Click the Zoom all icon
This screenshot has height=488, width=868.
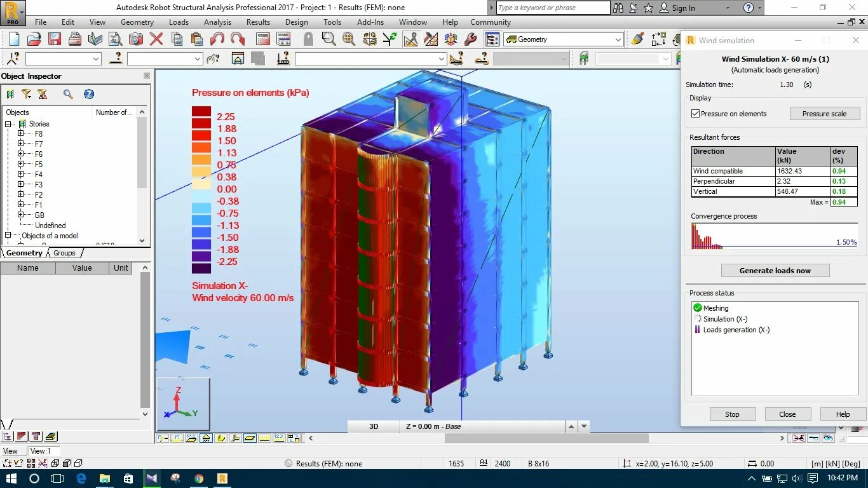click(349, 39)
